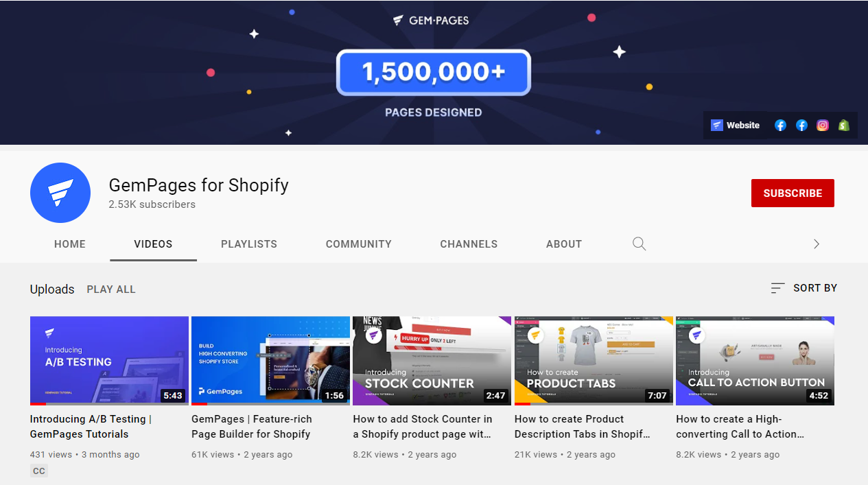Open the Stock Counter video thumbnail

coord(432,361)
